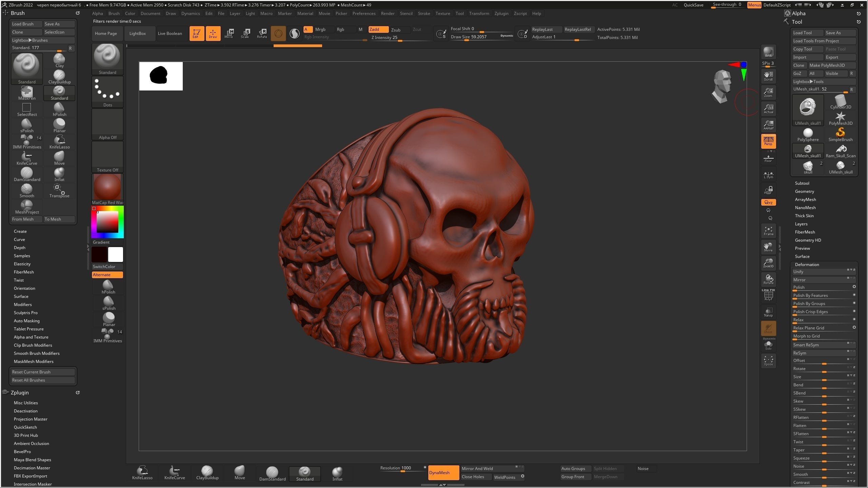Click the Mirror And Weld button
868x488 pixels.
pyautogui.click(x=492, y=468)
